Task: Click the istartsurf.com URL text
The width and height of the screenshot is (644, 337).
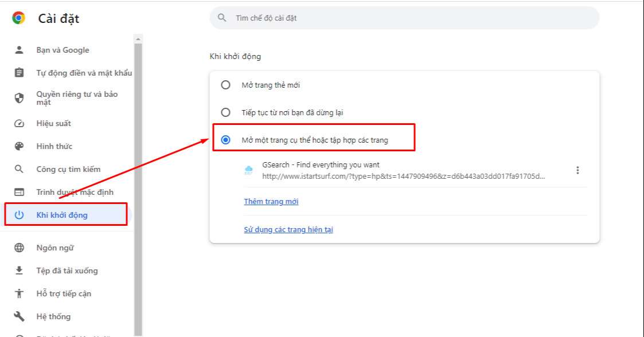Action: coord(404,176)
